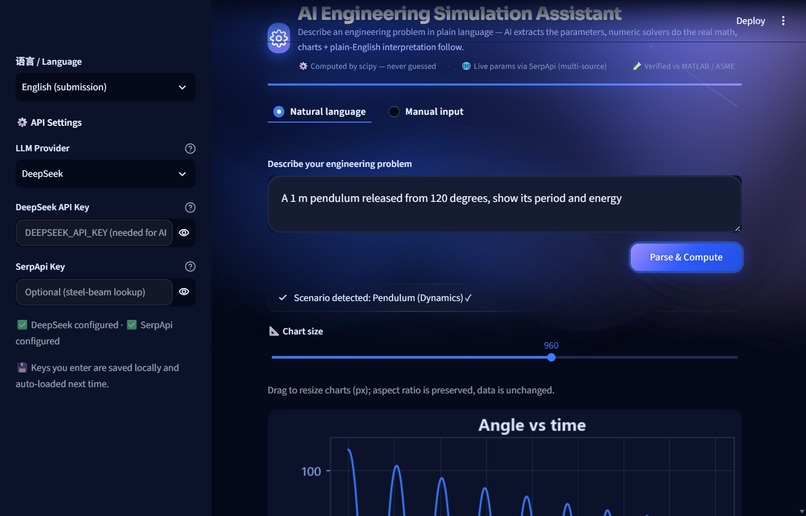The height and width of the screenshot is (516, 806).
Task: Click the 'Describe your engineering problem' label
Action: [339, 164]
